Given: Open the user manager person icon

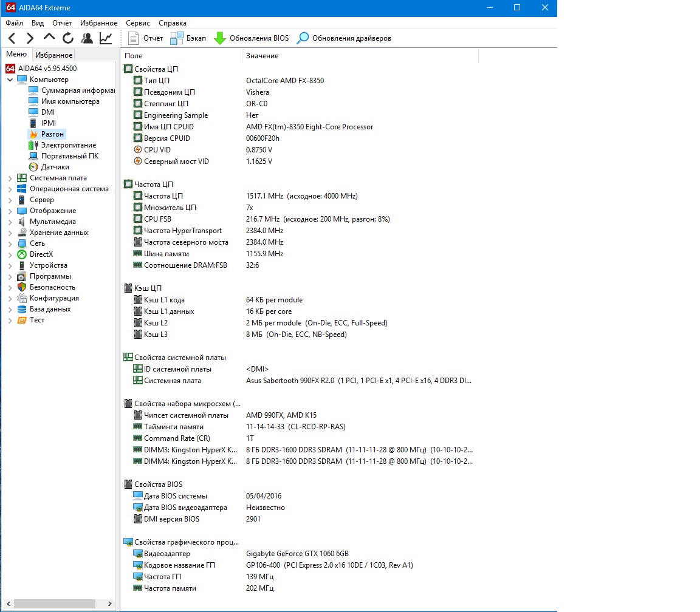Looking at the screenshot, I should (87, 38).
